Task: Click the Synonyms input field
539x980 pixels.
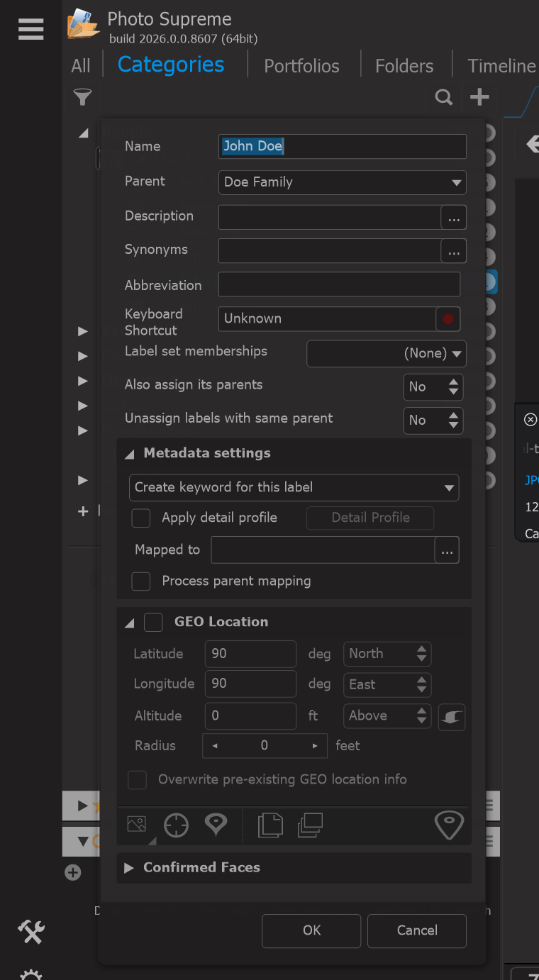Action: [330, 251]
